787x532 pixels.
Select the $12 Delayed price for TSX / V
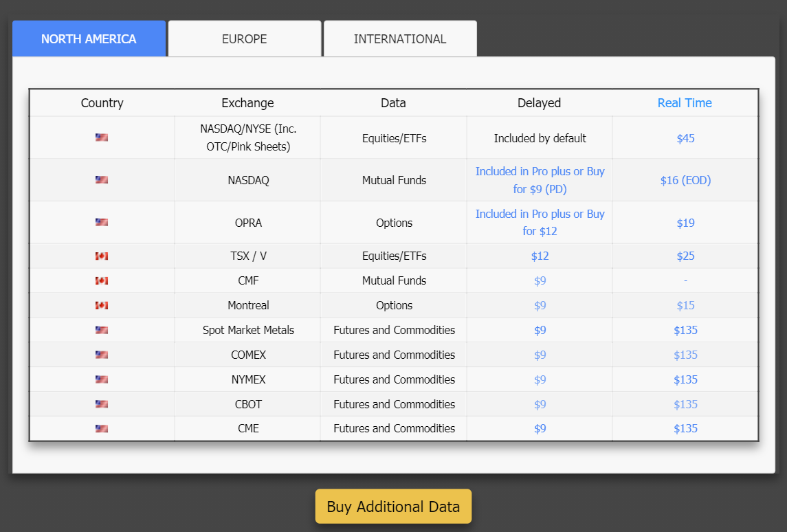(x=539, y=255)
